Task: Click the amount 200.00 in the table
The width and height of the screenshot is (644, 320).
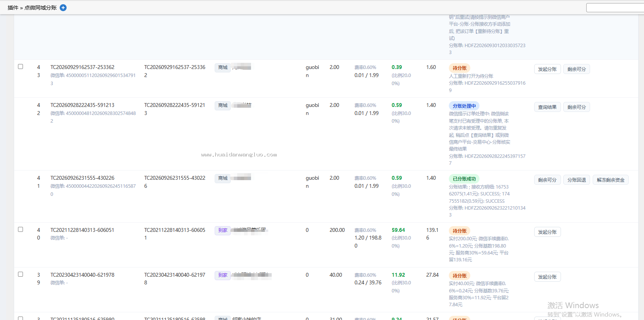Action: [x=337, y=230]
